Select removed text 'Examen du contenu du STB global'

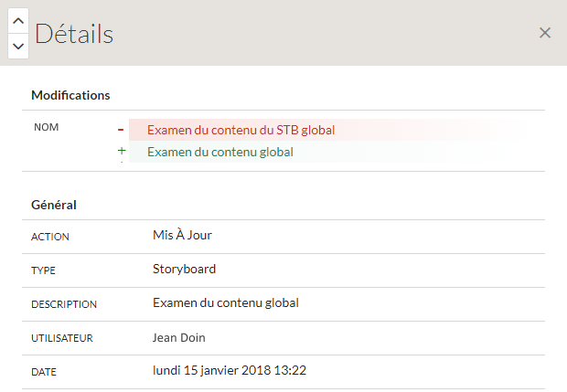(x=241, y=130)
